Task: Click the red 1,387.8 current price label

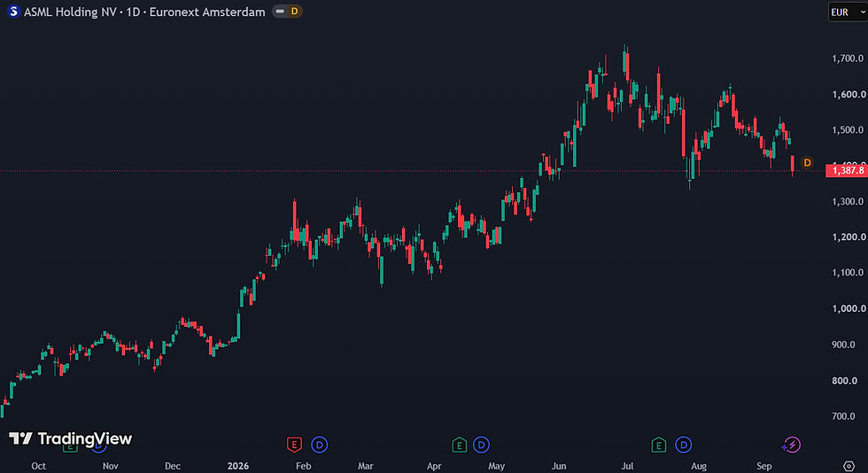Action: (x=847, y=171)
